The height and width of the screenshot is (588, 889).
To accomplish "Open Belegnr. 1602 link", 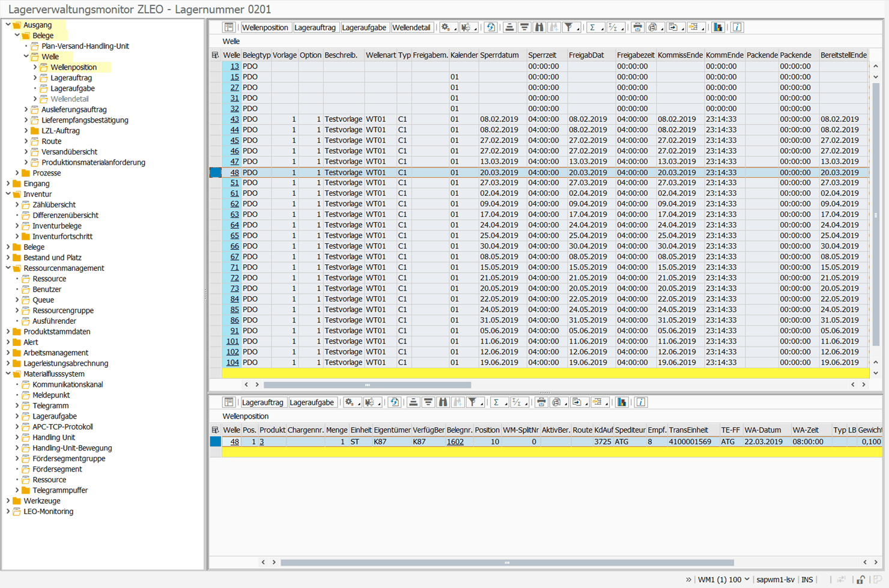I will click(x=455, y=441).
